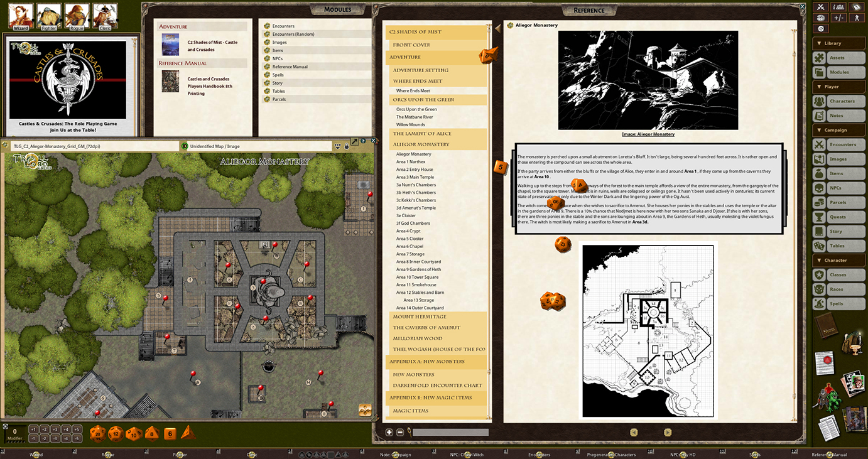Zoom in reference text with plus button
This screenshot has height=459, width=868.
(x=389, y=432)
